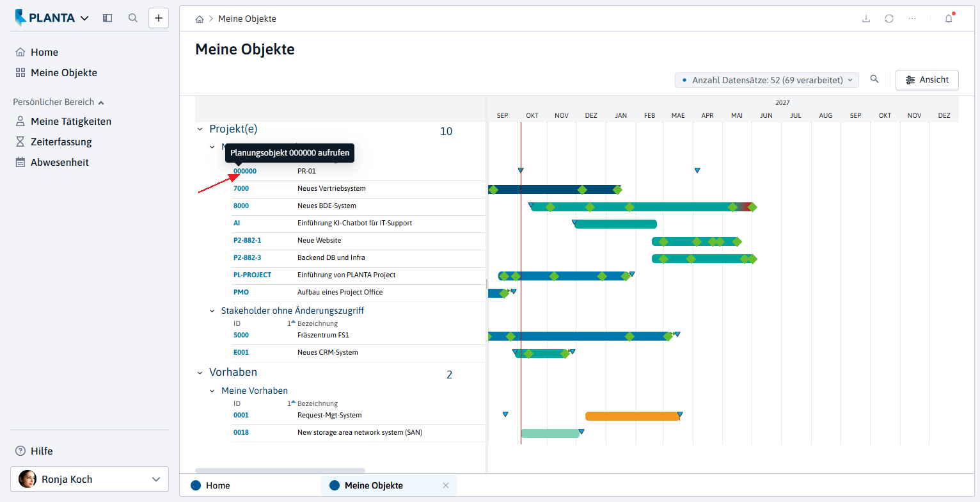Click the Meine Objekte breadcrumb

(247, 19)
